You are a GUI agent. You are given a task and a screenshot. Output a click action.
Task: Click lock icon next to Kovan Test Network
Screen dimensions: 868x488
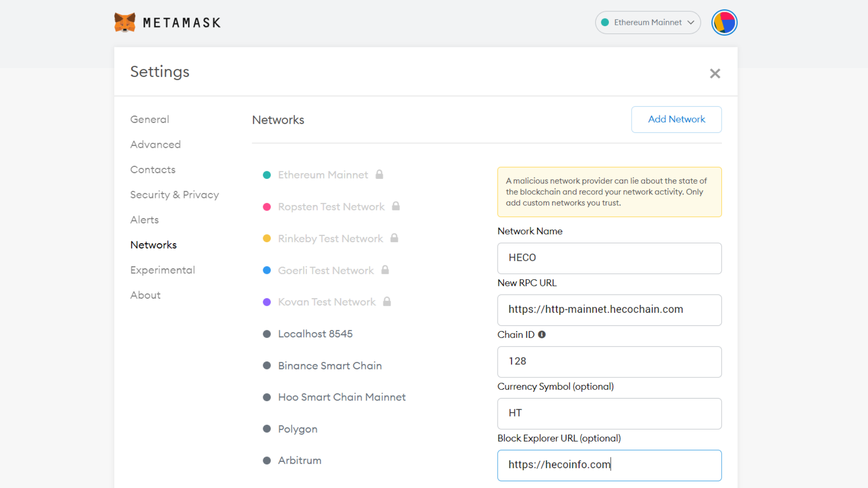(x=387, y=301)
